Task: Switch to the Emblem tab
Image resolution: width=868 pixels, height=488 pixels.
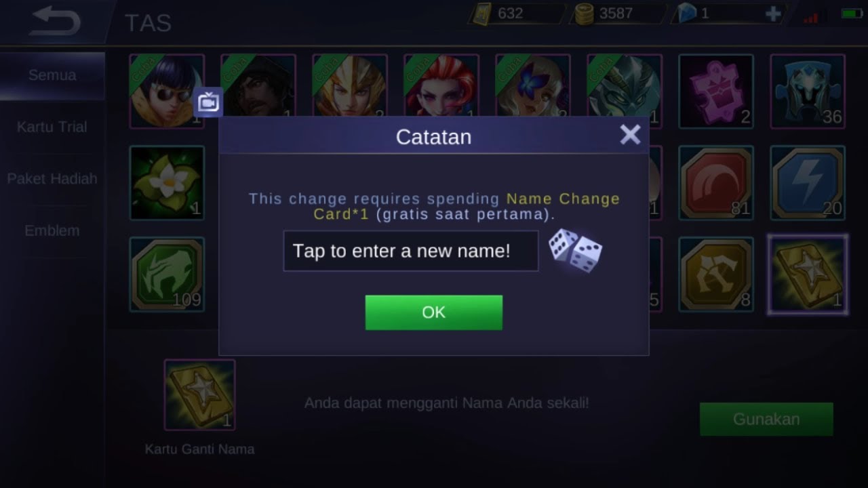Action: click(x=52, y=230)
